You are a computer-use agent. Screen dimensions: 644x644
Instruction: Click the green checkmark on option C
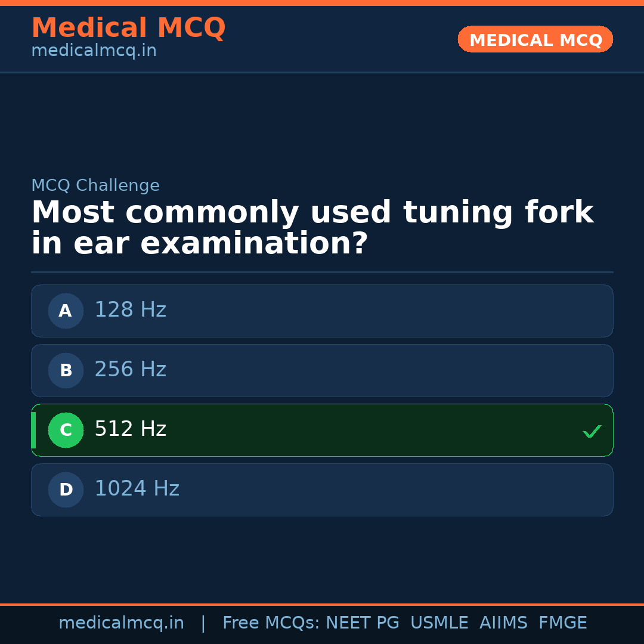pyautogui.click(x=592, y=431)
